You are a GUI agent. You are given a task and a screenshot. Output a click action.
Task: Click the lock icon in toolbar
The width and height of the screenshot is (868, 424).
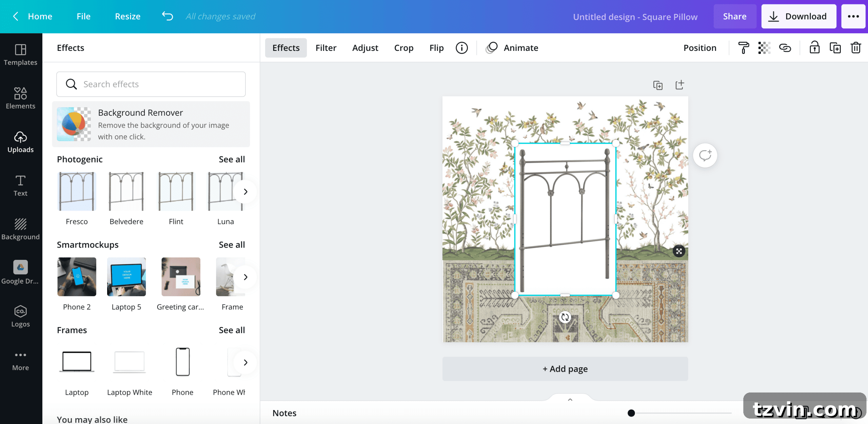tap(814, 48)
